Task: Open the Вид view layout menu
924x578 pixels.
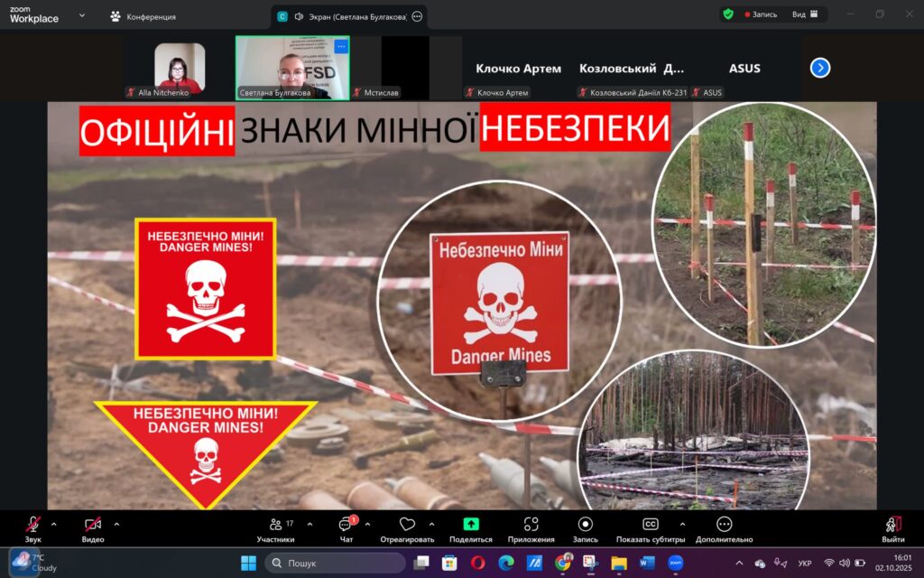Action: coord(804,14)
